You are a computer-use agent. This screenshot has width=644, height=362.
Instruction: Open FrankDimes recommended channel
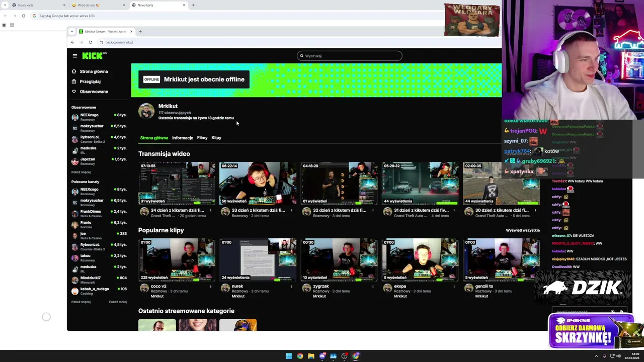pyautogui.click(x=99, y=213)
